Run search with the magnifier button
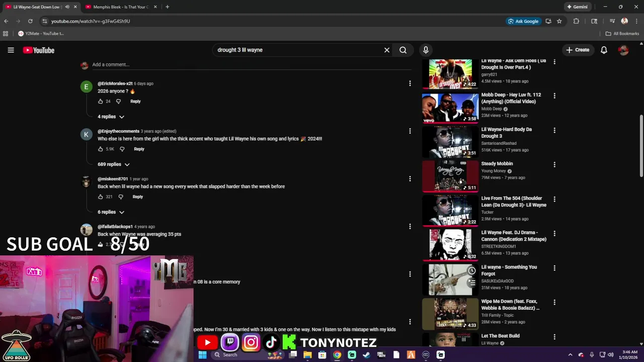644x362 pixels. coord(403,50)
